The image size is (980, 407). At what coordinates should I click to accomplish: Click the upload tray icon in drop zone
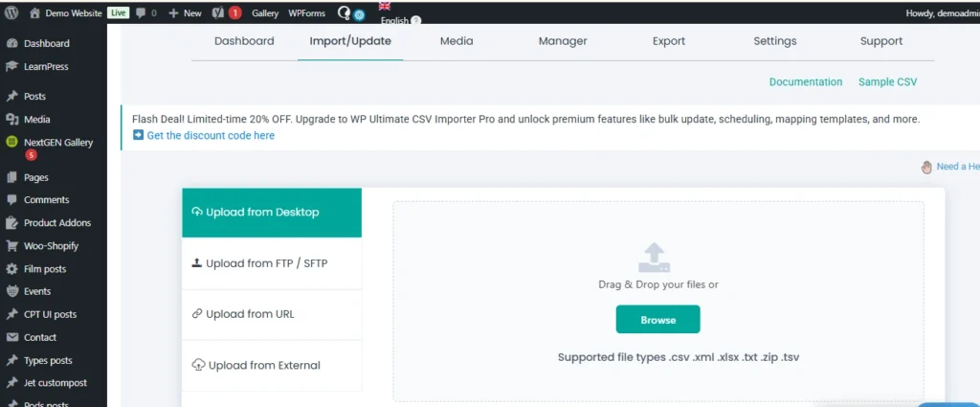tap(655, 258)
